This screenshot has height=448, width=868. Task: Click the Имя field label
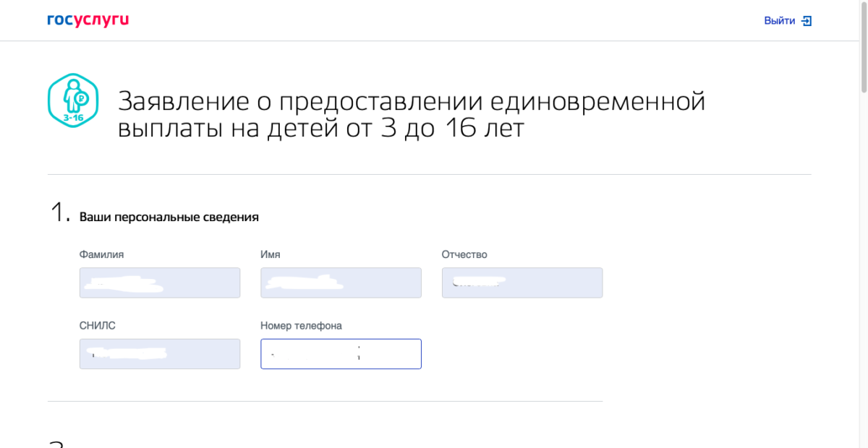tap(271, 254)
